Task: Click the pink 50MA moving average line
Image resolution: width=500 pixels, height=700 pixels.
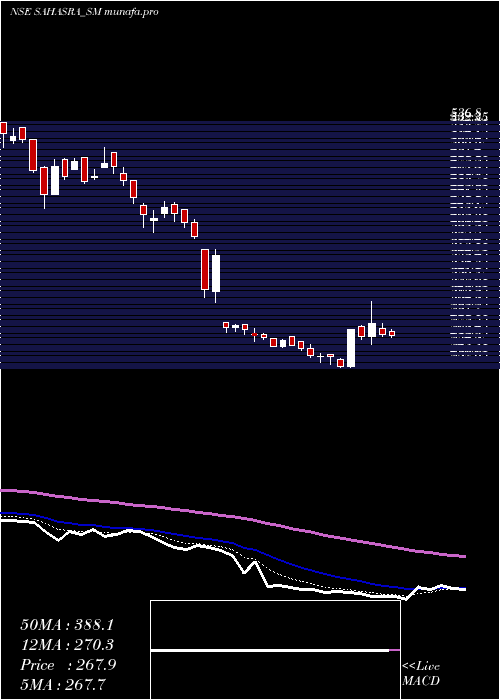Action: 232,517
